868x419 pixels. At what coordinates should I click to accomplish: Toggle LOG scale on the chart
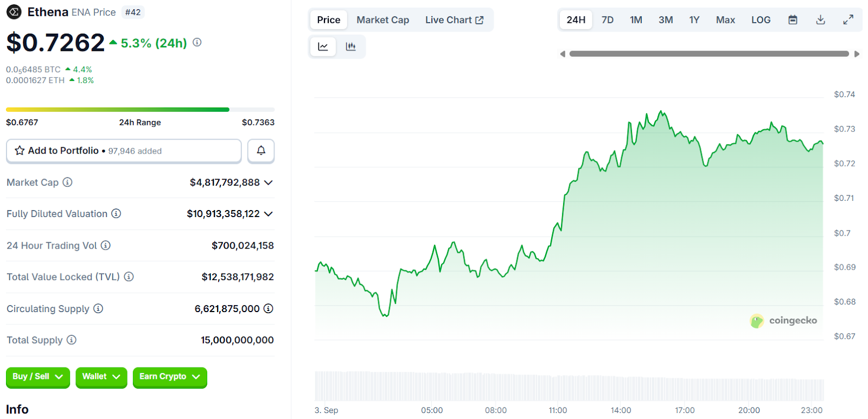pyautogui.click(x=761, y=20)
